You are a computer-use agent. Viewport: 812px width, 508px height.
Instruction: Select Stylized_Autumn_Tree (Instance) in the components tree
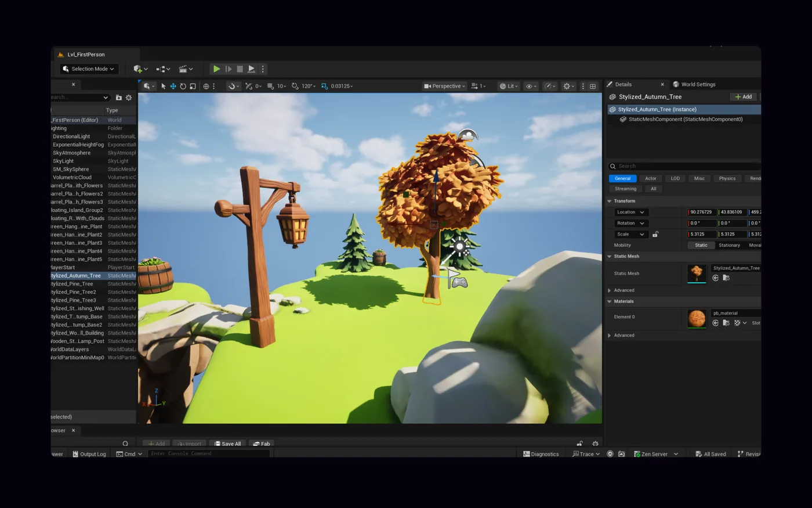[684, 109]
